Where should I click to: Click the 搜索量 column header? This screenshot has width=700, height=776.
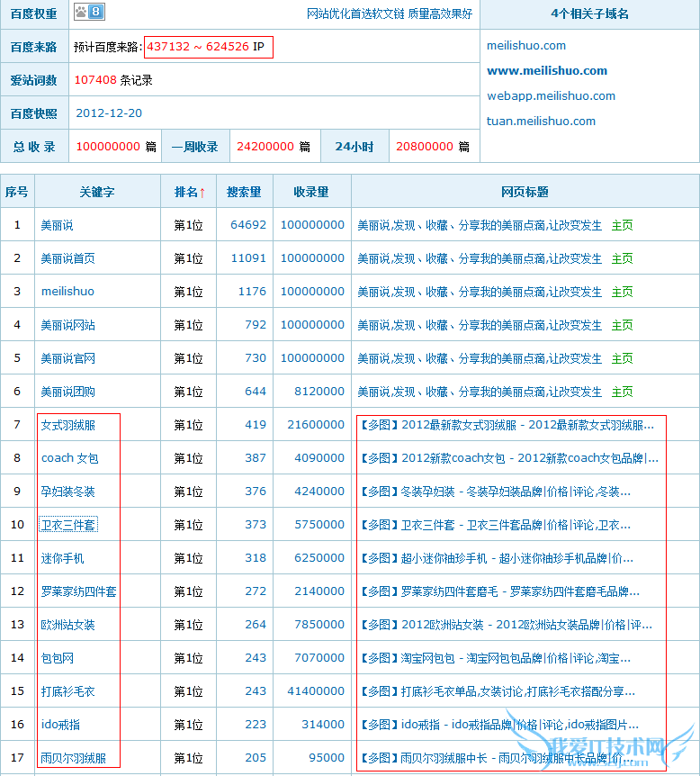point(244,192)
